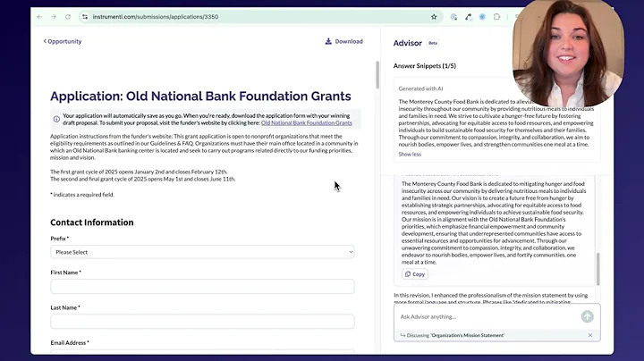Image resolution: width=644 pixels, height=361 pixels.
Task: Reload the page
Action: [x=68, y=17]
